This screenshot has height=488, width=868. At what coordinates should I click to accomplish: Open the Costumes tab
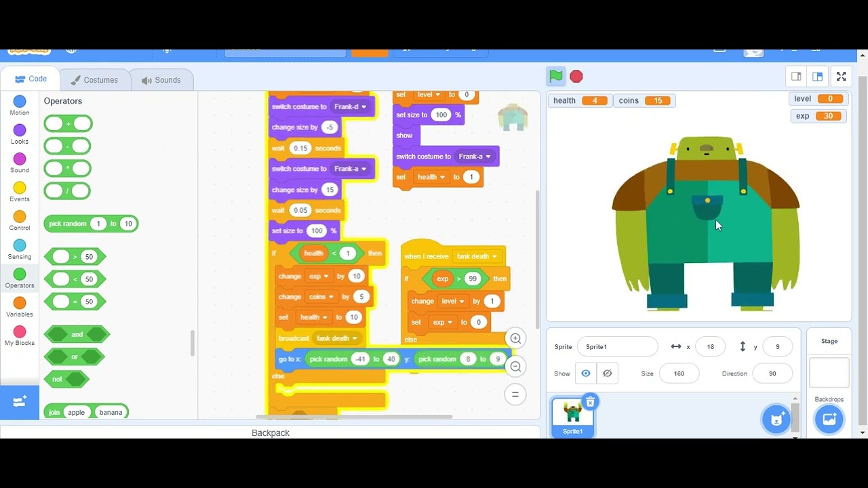(x=94, y=80)
